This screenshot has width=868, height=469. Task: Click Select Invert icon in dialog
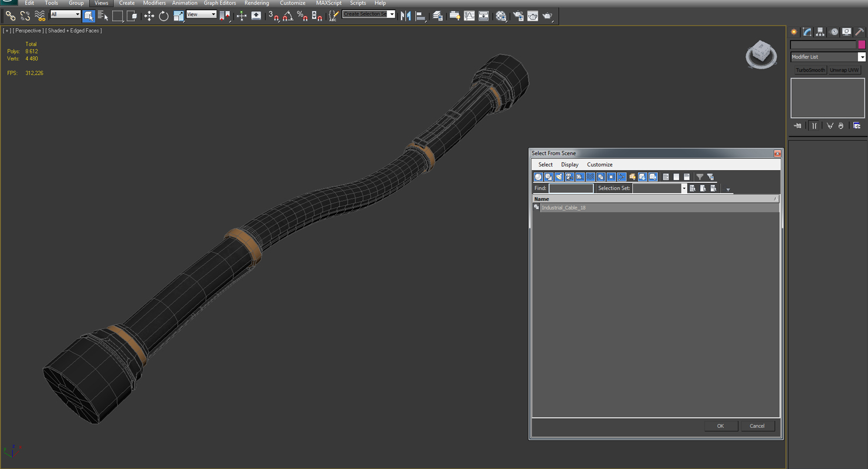click(687, 177)
